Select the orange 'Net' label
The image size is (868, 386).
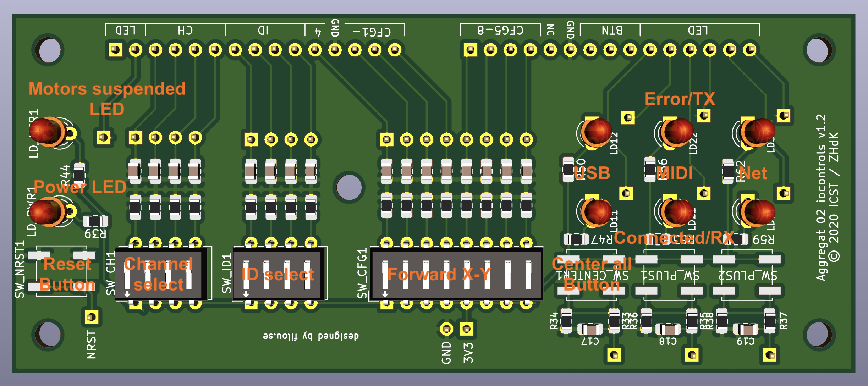click(x=753, y=173)
